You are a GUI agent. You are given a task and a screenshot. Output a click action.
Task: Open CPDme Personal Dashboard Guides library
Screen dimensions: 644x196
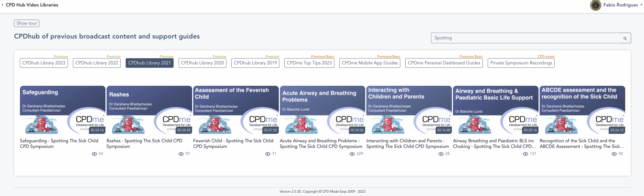click(444, 63)
